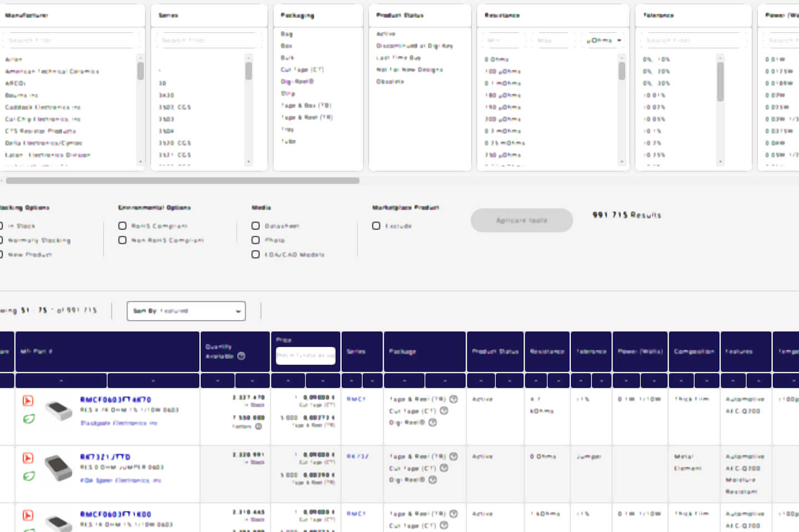799x532 pixels.
Task: Click the Digi-Reel info icon in second row
Action: click(x=433, y=480)
